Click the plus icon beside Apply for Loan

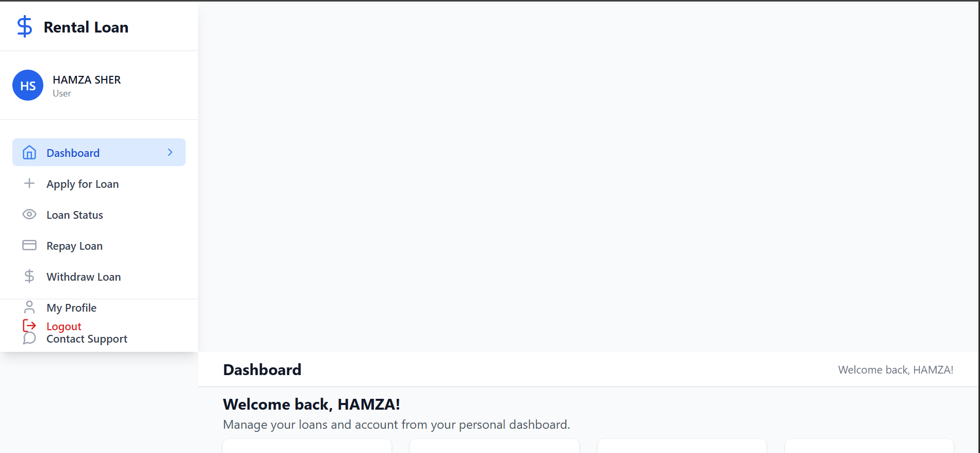coord(29,183)
